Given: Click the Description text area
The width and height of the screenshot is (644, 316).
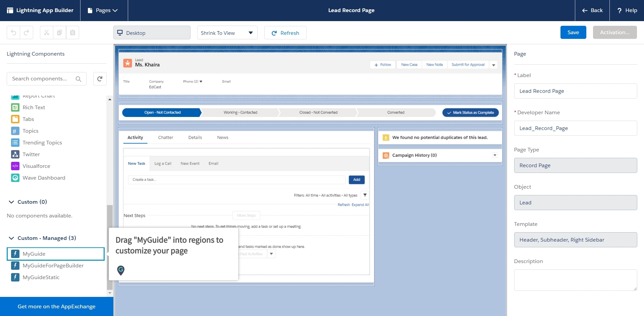Looking at the screenshot, I should 575,280.
